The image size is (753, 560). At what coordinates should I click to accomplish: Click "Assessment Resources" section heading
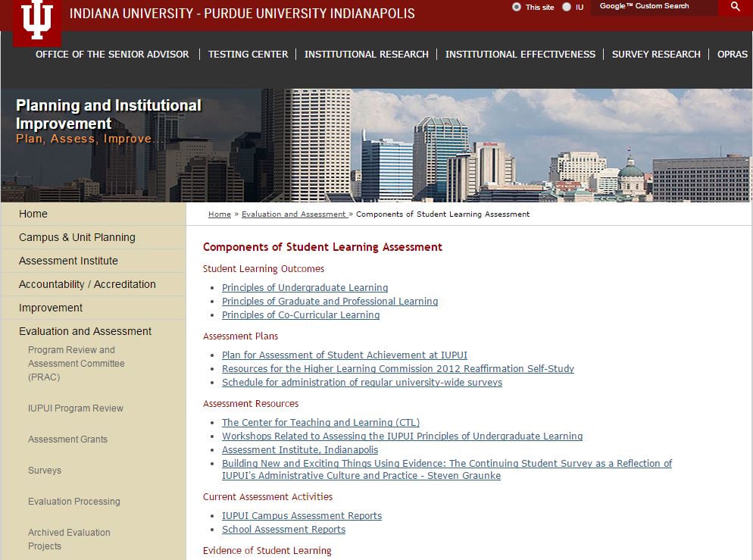(x=251, y=404)
